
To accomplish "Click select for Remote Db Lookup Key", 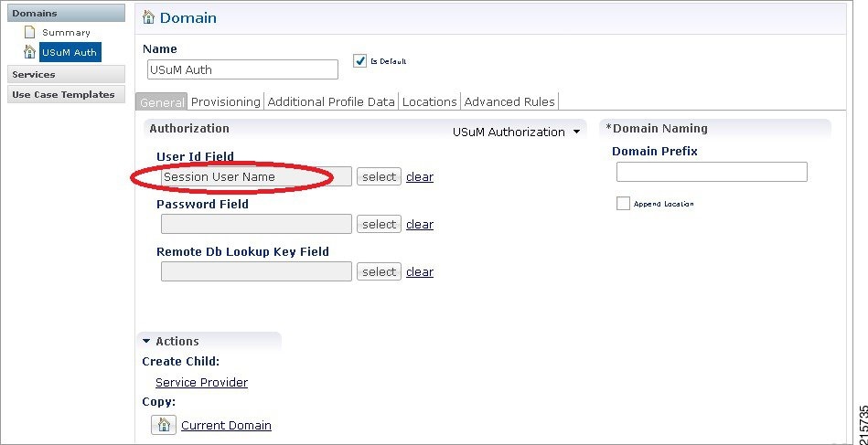I will click(379, 272).
